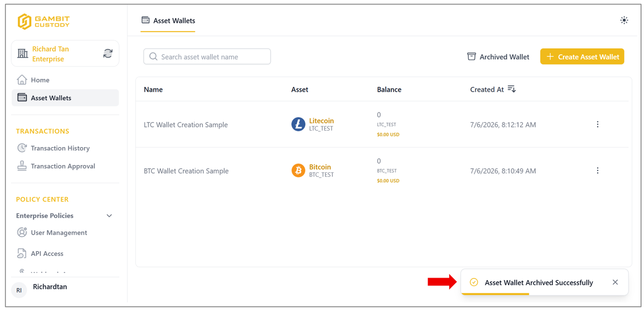Image resolution: width=644 pixels, height=313 pixels.
Task: Click the Gambit Custody logo
Action: tap(43, 21)
